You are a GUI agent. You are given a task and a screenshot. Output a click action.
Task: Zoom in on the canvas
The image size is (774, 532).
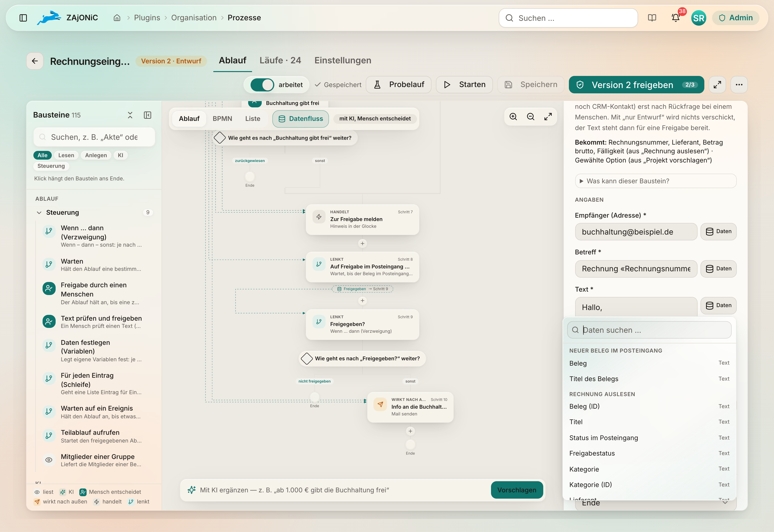click(x=513, y=117)
